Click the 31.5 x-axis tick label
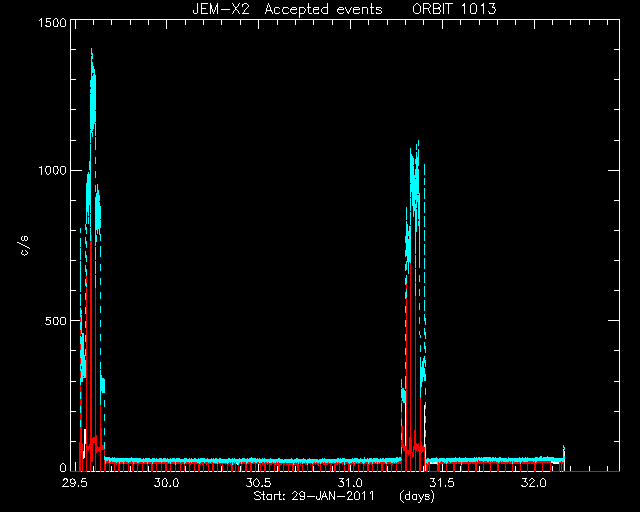This screenshot has height=512, width=640. click(442, 483)
